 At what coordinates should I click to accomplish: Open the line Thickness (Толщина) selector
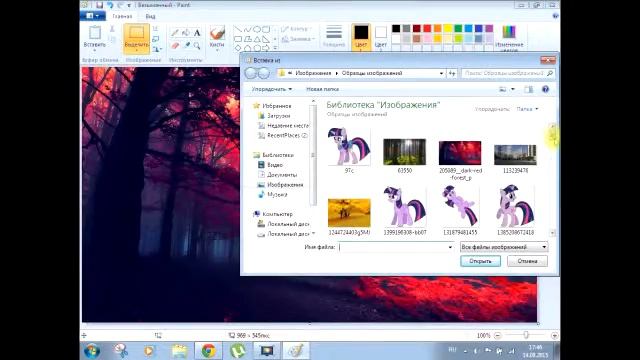click(x=334, y=37)
